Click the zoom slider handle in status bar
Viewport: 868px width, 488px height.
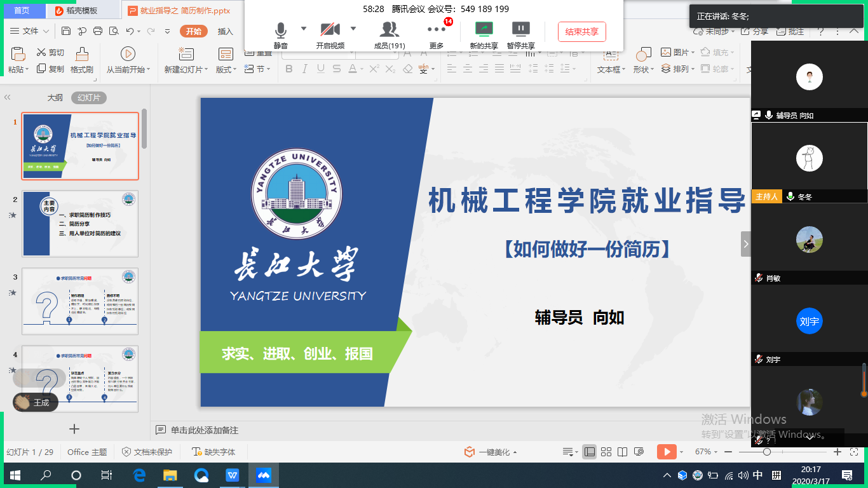pos(767,452)
